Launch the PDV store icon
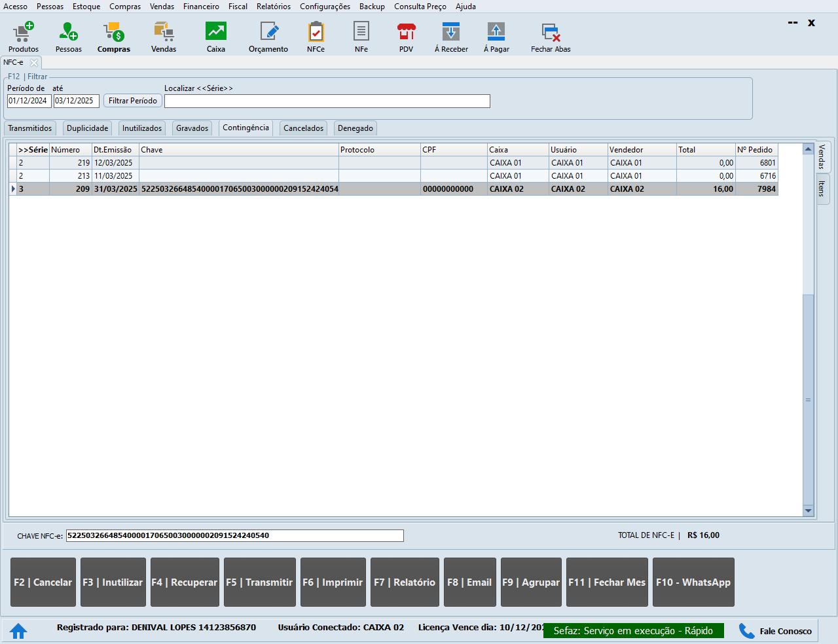 (406, 32)
